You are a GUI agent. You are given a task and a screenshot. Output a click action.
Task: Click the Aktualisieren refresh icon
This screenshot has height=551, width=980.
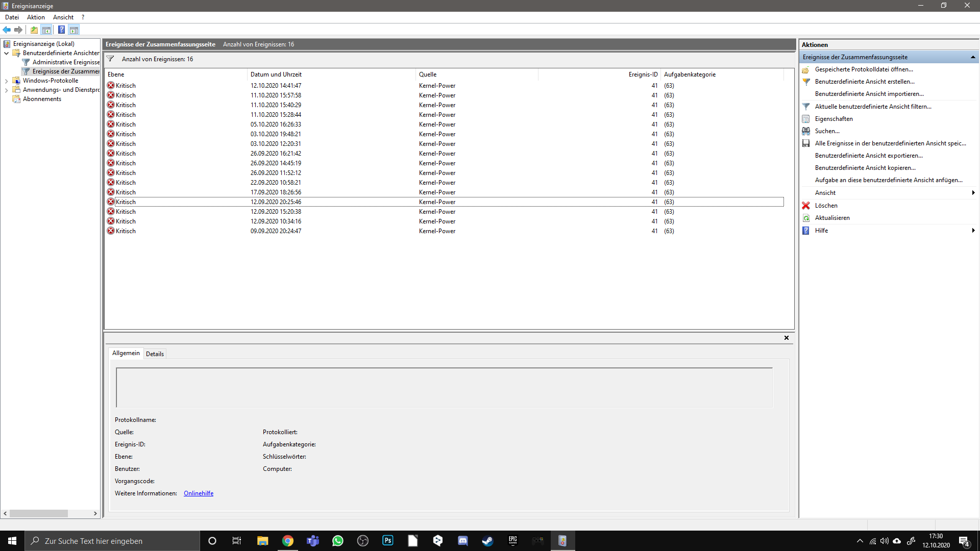click(806, 218)
